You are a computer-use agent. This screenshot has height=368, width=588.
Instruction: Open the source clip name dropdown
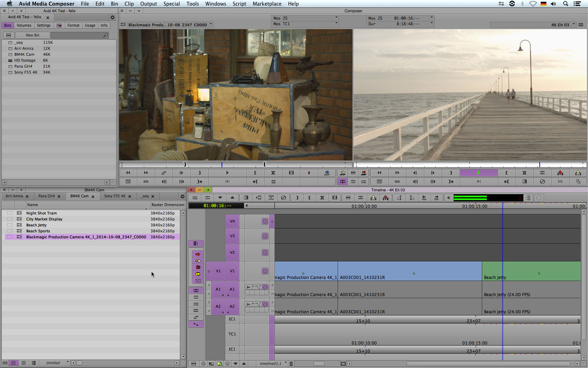point(211,25)
